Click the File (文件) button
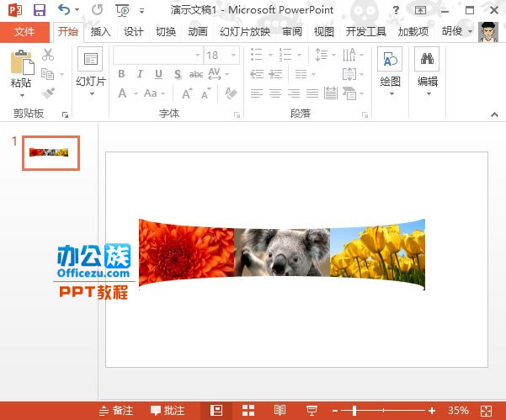The image size is (506, 420). point(24,32)
